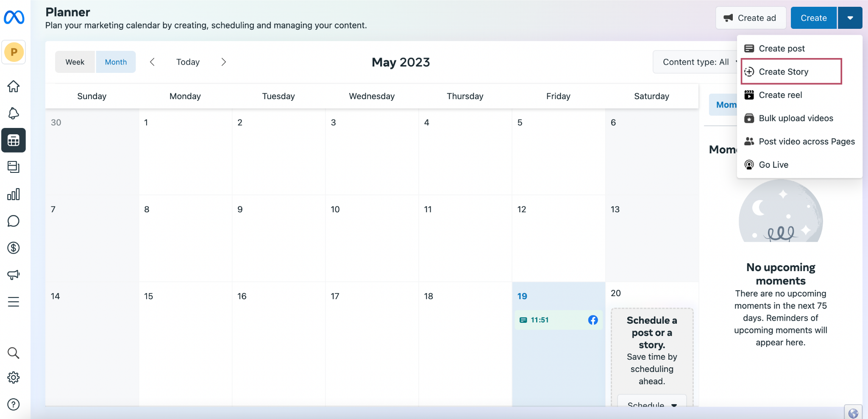Open the Settings gear icon
This screenshot has width=868, height=419.
pyautogui.click(x=14, y=377)
